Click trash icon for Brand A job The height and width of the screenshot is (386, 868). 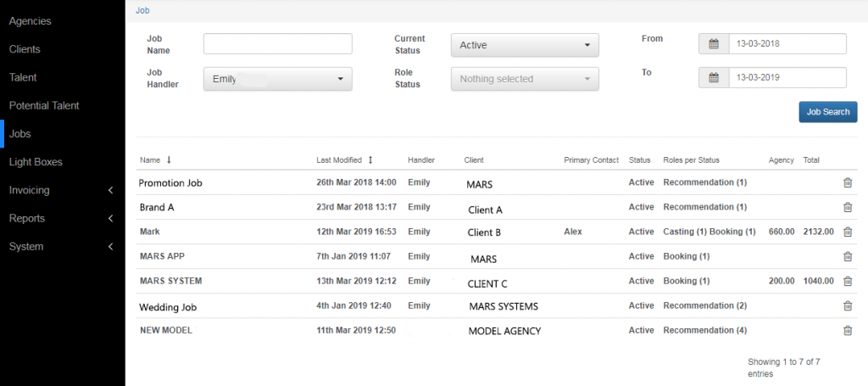click(x=847, y=207)
